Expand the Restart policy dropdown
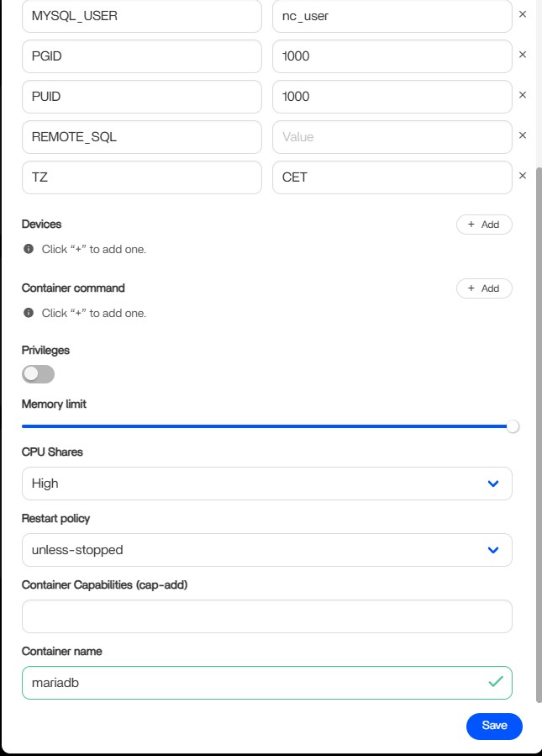 pyautogui.click(x=266, y=550)
